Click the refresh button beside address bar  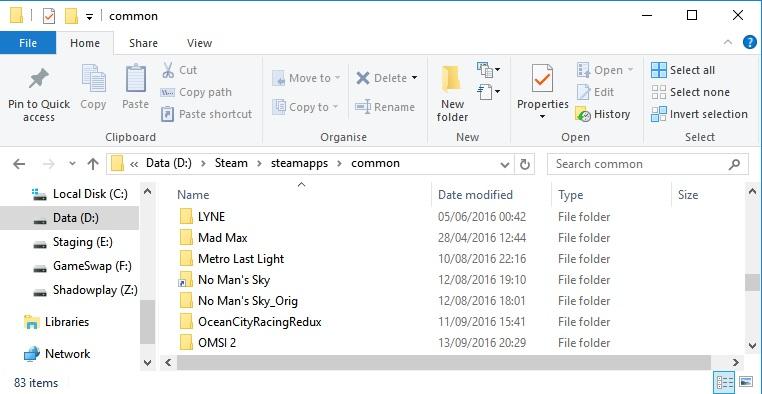tap(525, 164)
